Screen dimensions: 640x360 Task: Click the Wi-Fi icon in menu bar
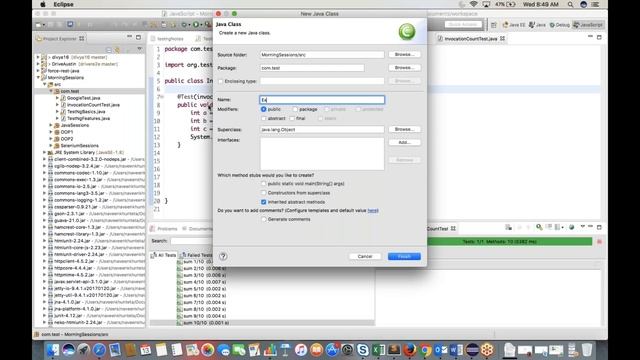click(473, 4)
